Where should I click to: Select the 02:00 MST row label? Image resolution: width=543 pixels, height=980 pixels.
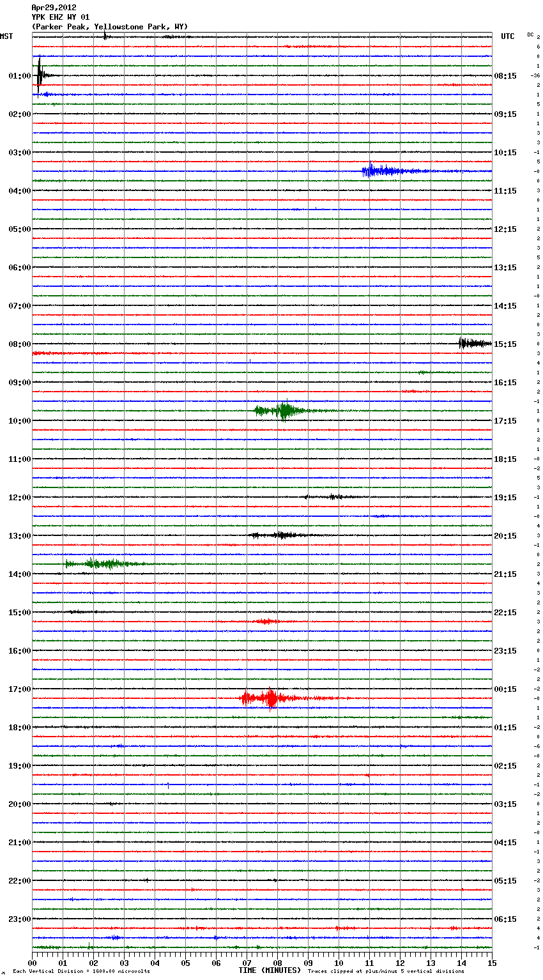click(20, 114)
